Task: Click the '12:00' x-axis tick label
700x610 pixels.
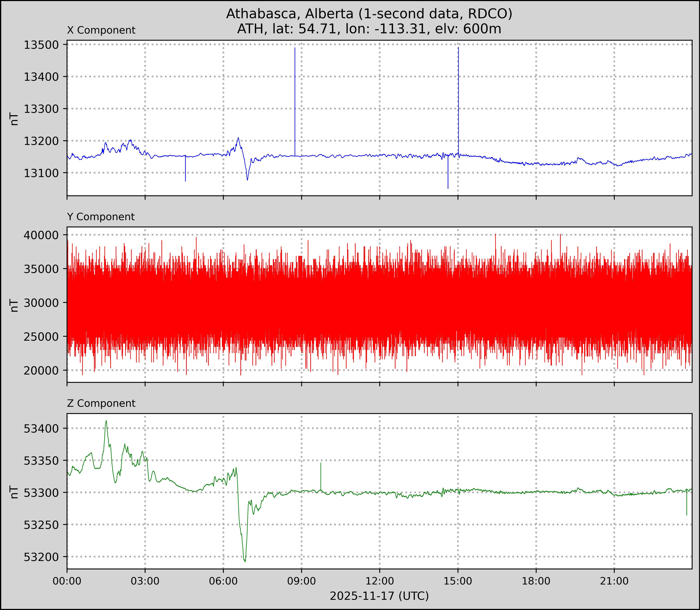Action: click(x=380, y=581)
